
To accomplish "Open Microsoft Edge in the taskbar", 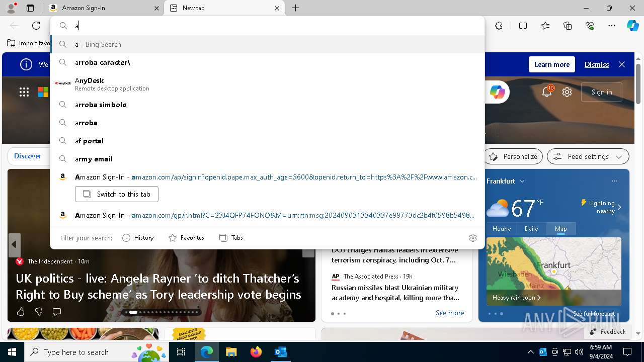I will click(x=207, y=352).
